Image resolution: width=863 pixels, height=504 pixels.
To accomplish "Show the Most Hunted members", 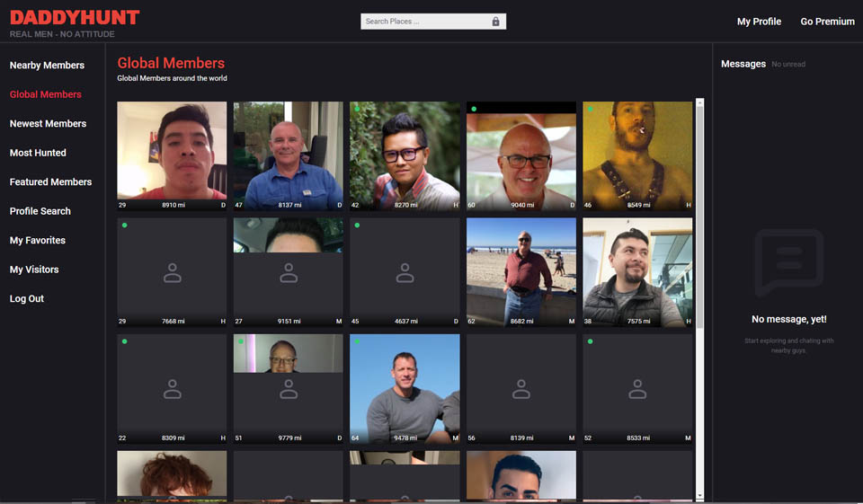I will [x=38, y=153].
